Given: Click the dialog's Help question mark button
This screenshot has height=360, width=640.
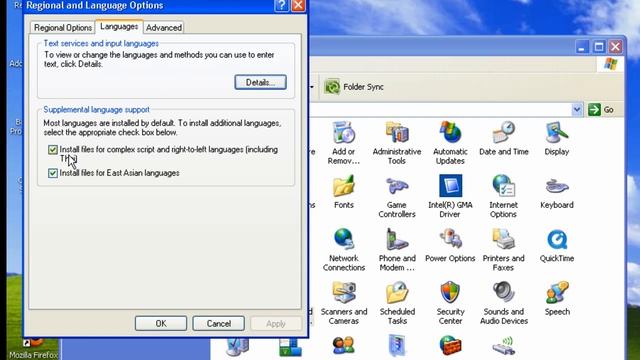Looking at the screenshot, I should pos(282,5).
